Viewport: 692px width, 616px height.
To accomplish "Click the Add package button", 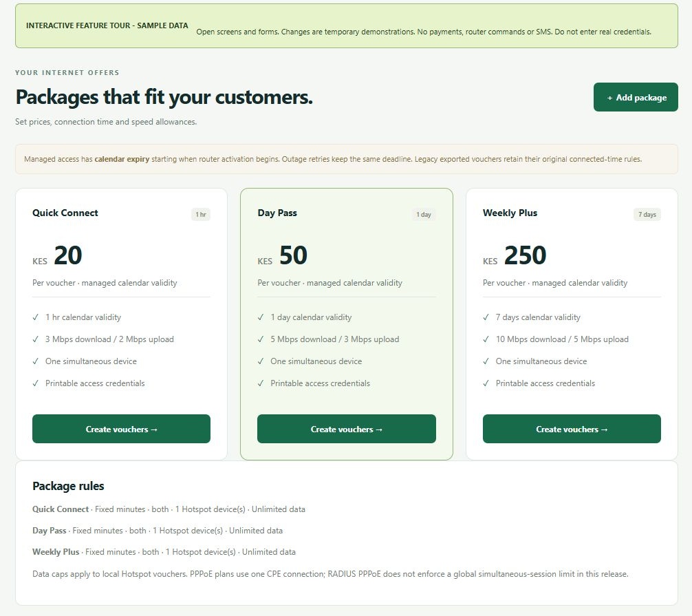I will click(x=636, y=97).
